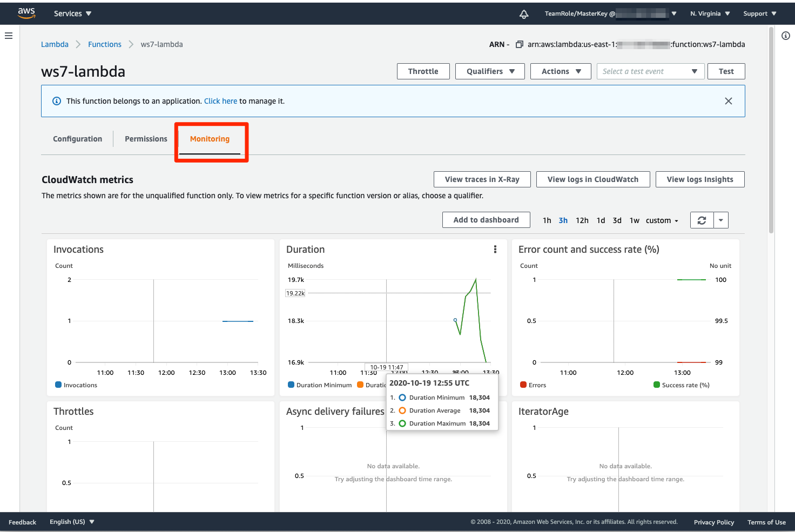The width and height of the screenshot is (795, 532).
Task: Open Feedback in the footer
Action: click(x=22, y=522)
